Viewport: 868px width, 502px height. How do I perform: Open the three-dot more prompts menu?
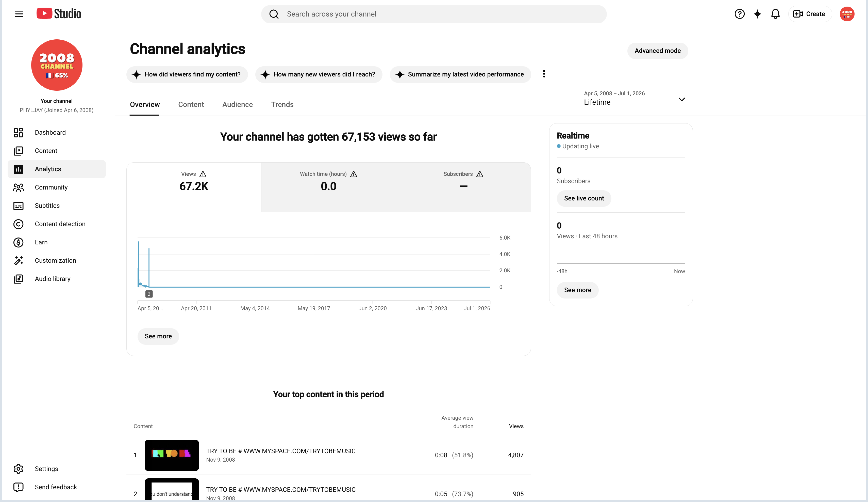pos(544,74)
